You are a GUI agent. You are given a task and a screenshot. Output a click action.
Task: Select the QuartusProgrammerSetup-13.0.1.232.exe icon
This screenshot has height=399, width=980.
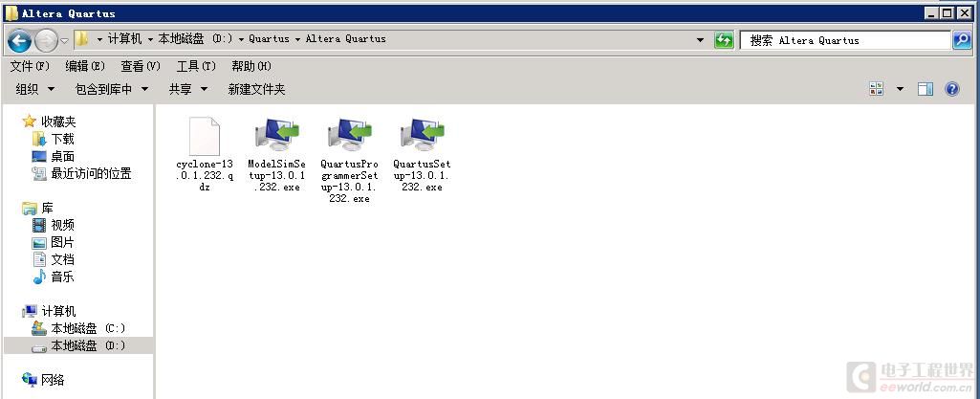tap(349, 135)
